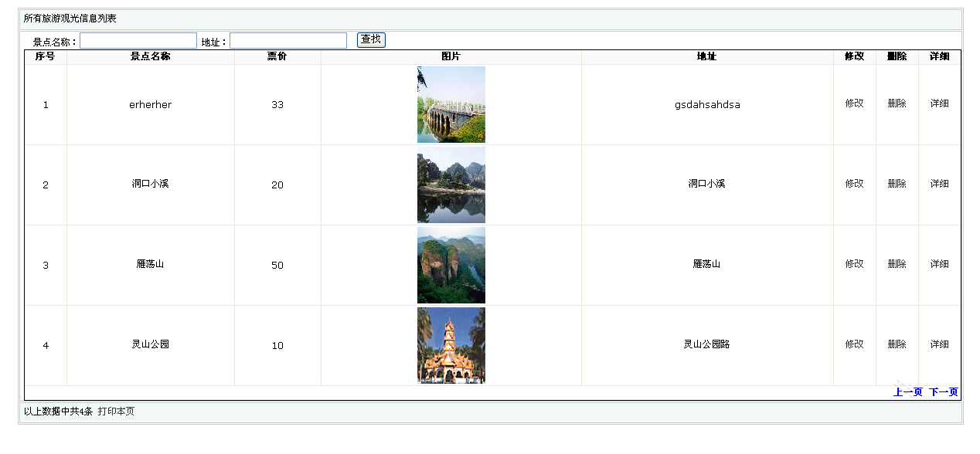Click the address cell 雁荡山
This screenshot has width=980, height=454.
(707, 264)
